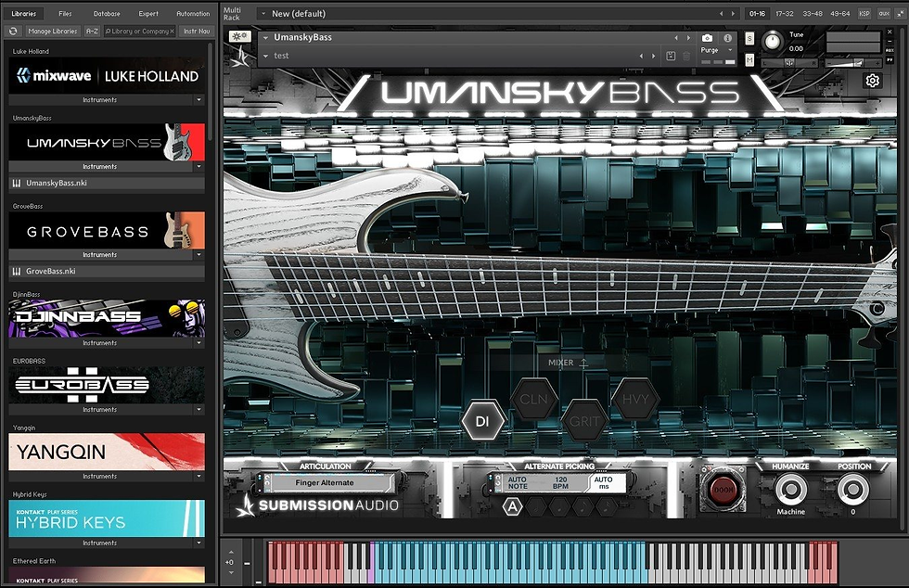
Task: Shift keyboard octave down
Action: 231,572
